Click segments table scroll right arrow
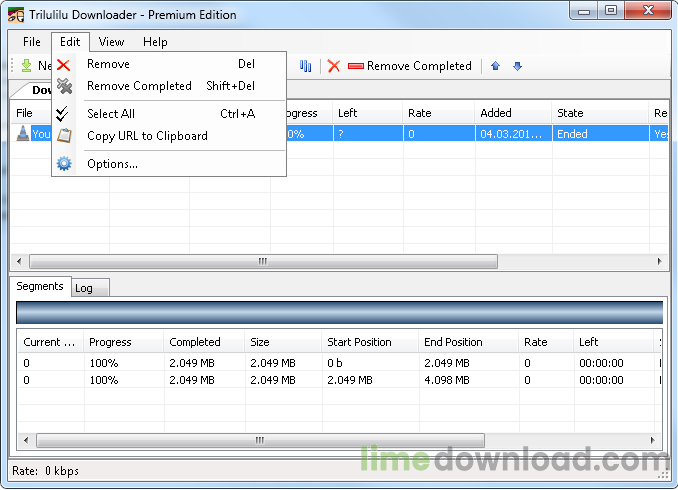This screenshot has height=490, width=678. coord(652,440)
